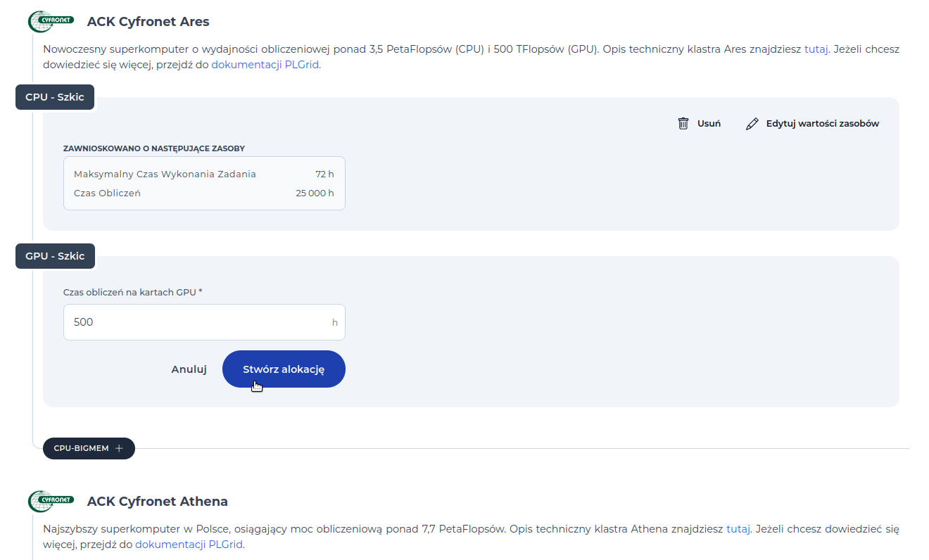Click the 72 h value
Screen dimensions: 929x560
point(324,174)
